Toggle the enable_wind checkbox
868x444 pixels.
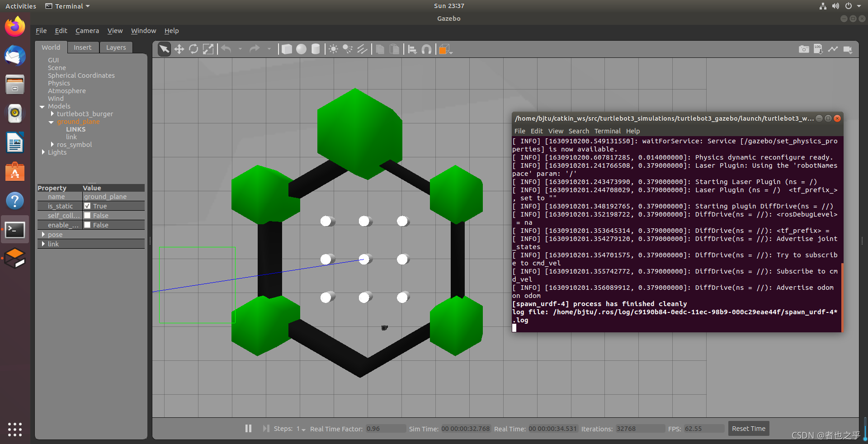pos(88,225)
